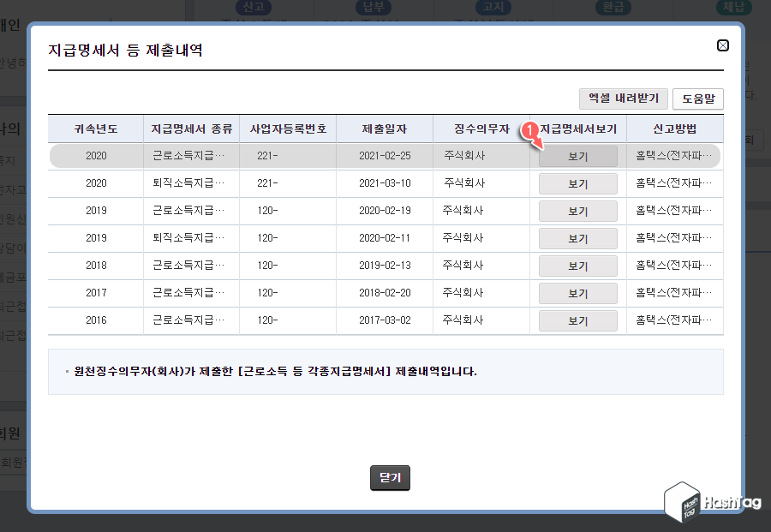View the 2019 퇴직소득 statement submitted 2020-02-11
Viewport: 771px width, 532px height.
coord(577,237)
